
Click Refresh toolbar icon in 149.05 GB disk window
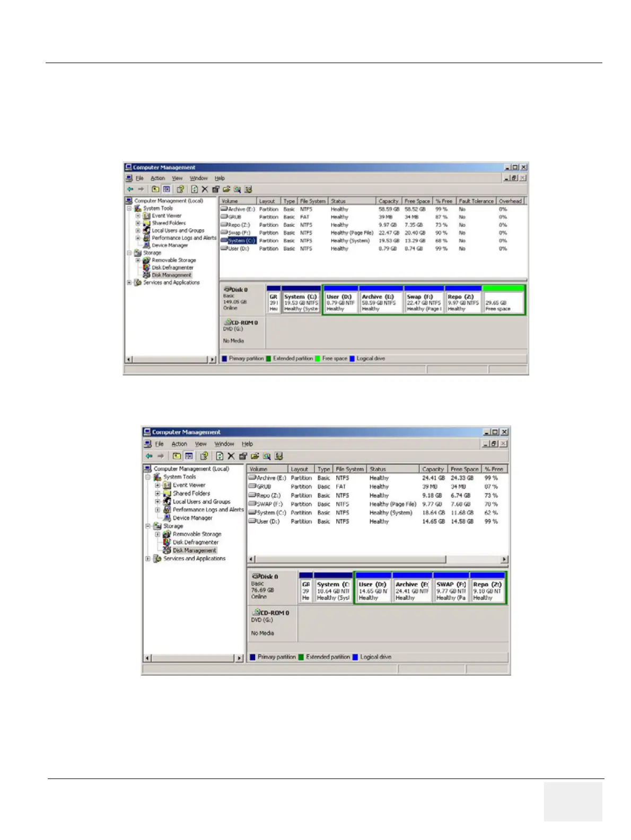coord(194,189)
